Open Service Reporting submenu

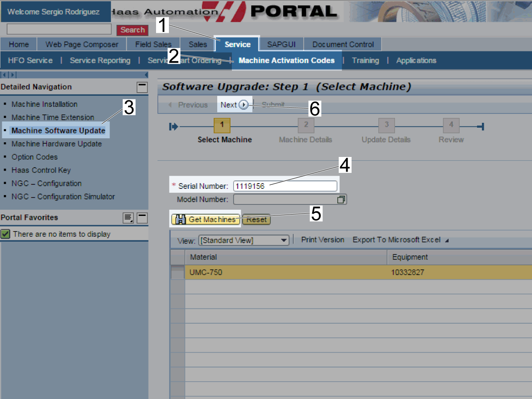click(100, 60)
